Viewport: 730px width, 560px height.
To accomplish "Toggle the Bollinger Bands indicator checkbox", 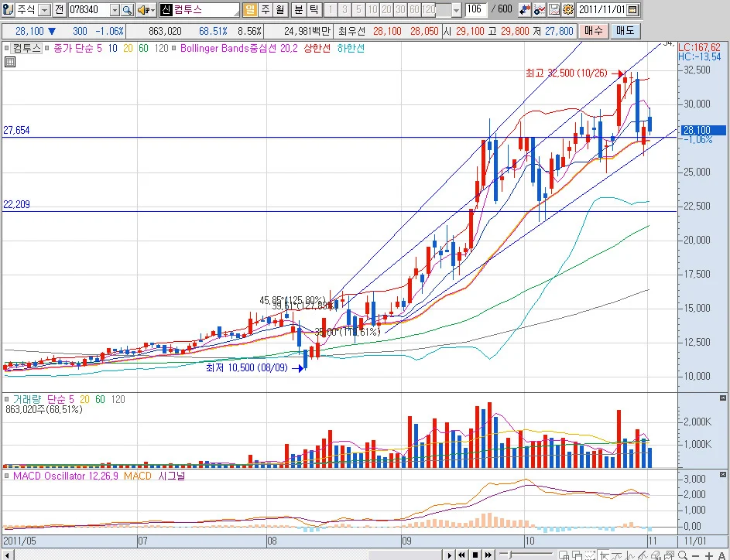I will 174,48.
